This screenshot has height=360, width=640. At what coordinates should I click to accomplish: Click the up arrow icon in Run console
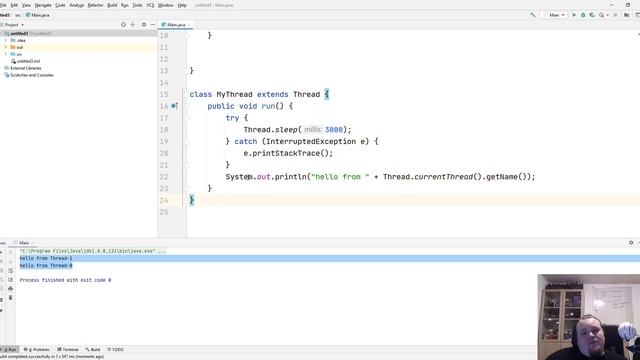(x=11, y=253)
